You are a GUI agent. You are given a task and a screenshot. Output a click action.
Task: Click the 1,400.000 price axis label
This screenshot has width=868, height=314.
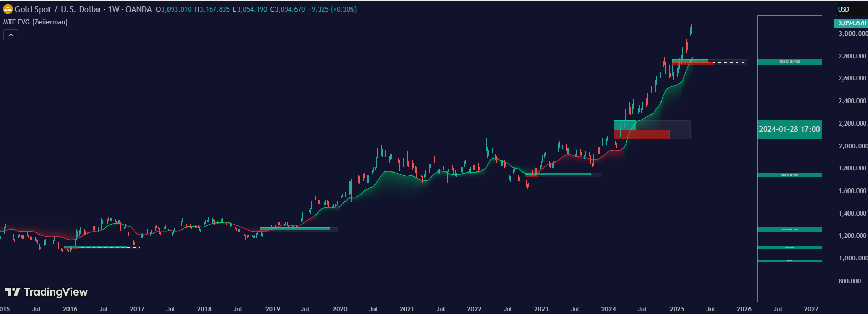click(x=852, y=214)
